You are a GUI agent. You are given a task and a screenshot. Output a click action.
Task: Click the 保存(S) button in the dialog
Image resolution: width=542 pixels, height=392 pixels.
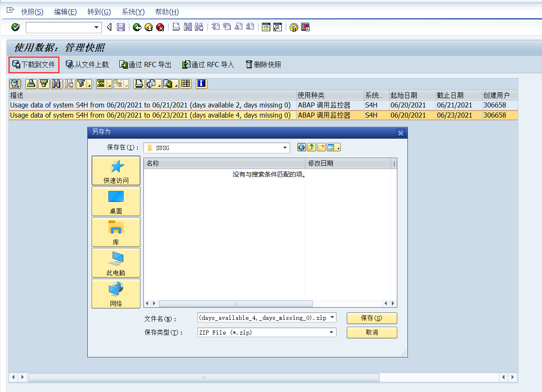371,318
